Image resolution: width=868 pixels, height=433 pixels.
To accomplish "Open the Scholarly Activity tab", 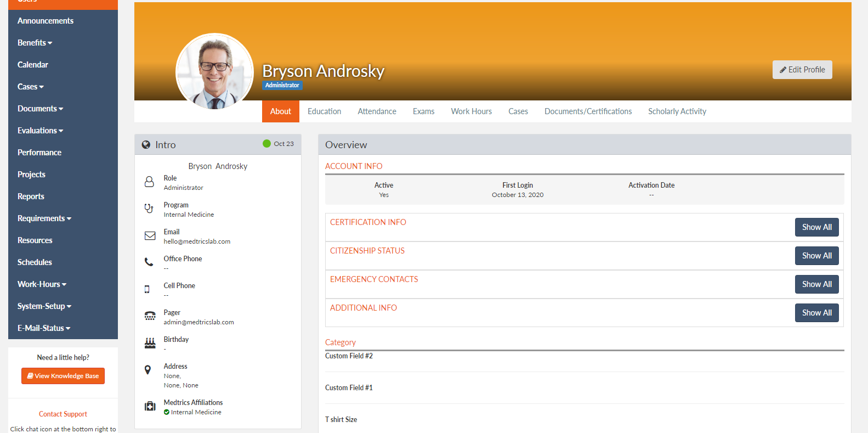I will pos(677,111).
